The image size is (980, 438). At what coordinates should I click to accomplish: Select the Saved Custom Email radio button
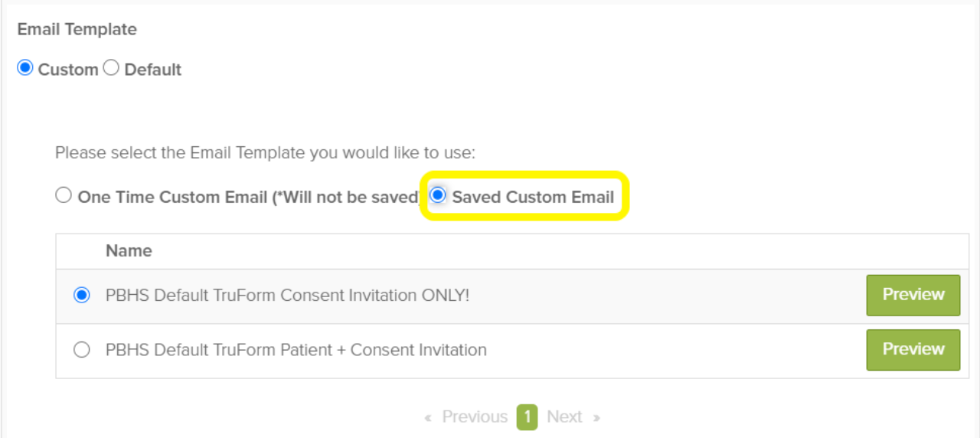[438, 195]
